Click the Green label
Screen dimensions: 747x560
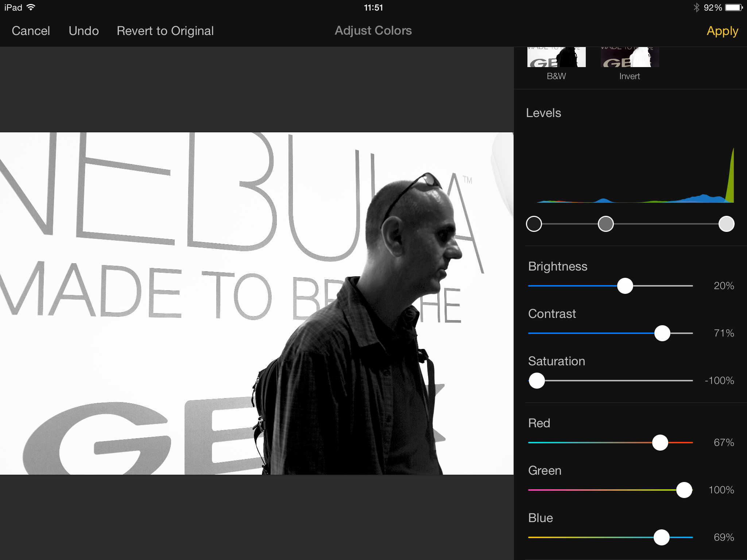pos(545,470)
